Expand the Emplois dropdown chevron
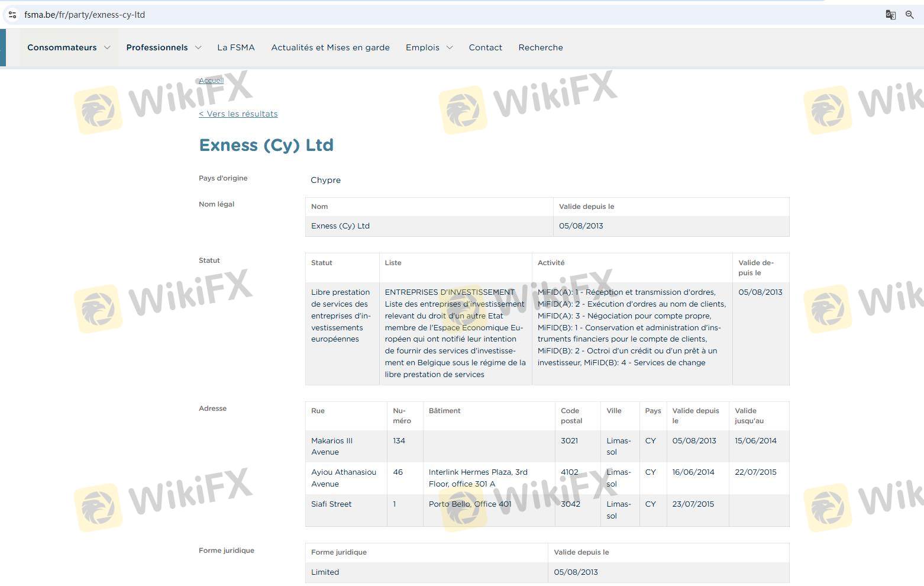The width and height of the screenshot is (924, 586). click(x=450, y=47)
